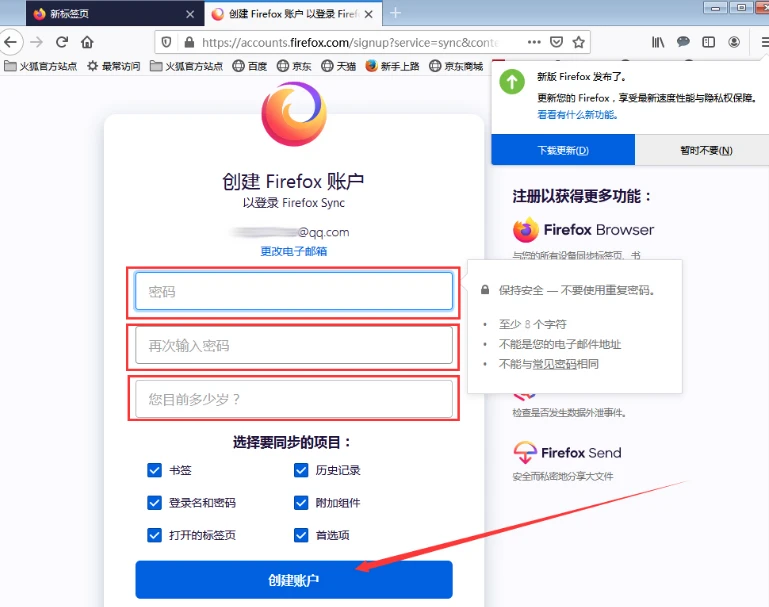Open second 火狐官方站点 bookmark folder
This screenshot has height=607, width=769.
pos(186,66)
